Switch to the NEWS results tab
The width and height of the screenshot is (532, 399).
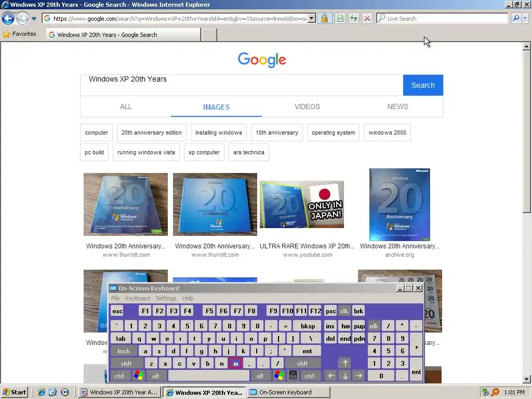(397, 107)
